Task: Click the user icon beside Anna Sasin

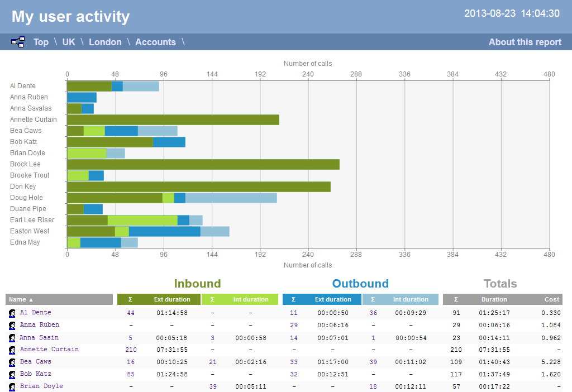Action: (x=12, y=337)
